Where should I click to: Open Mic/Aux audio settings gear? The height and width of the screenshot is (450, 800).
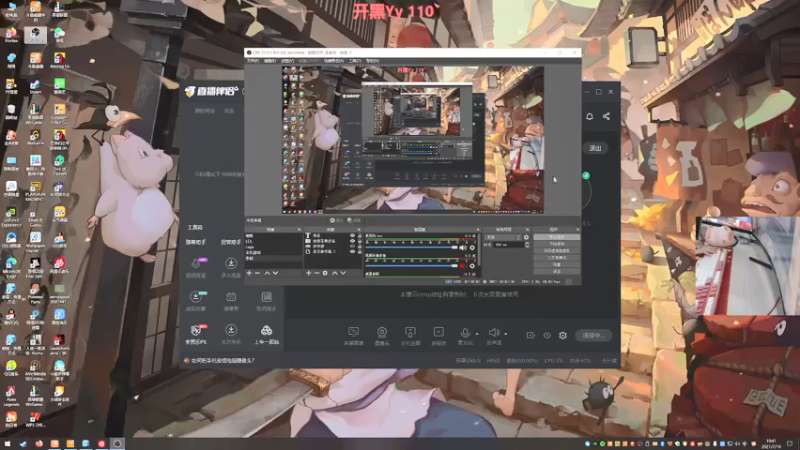[x=472, y=248]
